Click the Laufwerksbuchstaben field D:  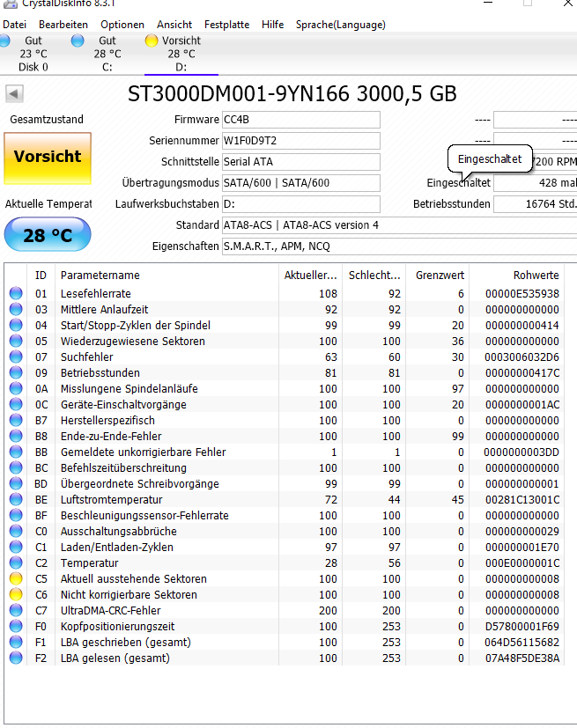[x=301, y=204]
